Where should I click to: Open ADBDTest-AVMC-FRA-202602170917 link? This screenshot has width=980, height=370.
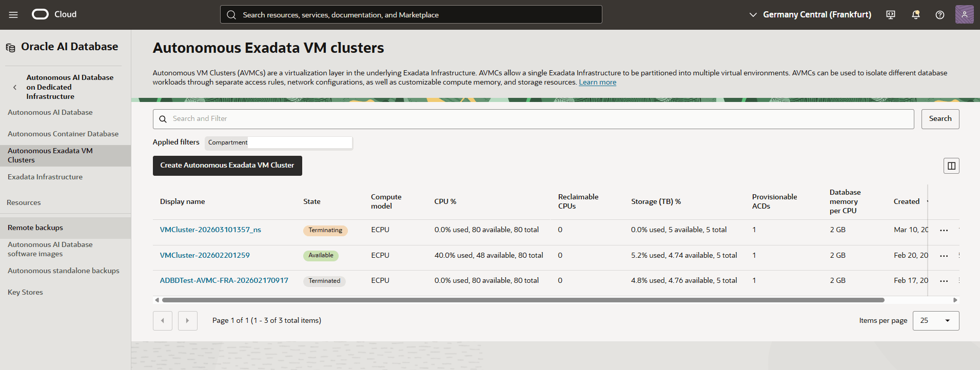pyautogui.click(x=224, y=280)
